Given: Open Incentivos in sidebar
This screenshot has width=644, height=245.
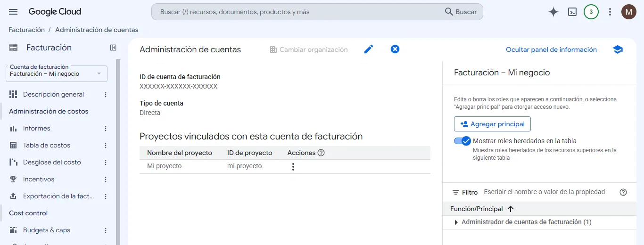Looking at the screenshot, I should [39, 179].
